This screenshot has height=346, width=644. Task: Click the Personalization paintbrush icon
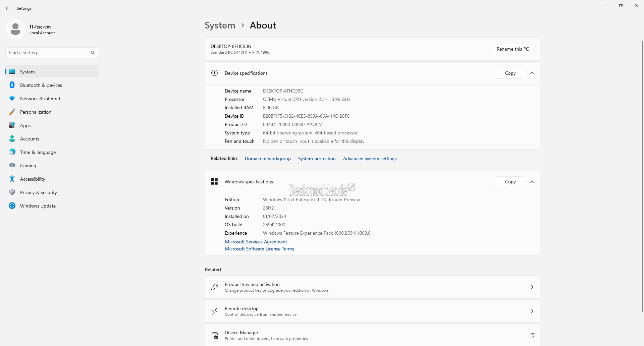tap(12, 112)
